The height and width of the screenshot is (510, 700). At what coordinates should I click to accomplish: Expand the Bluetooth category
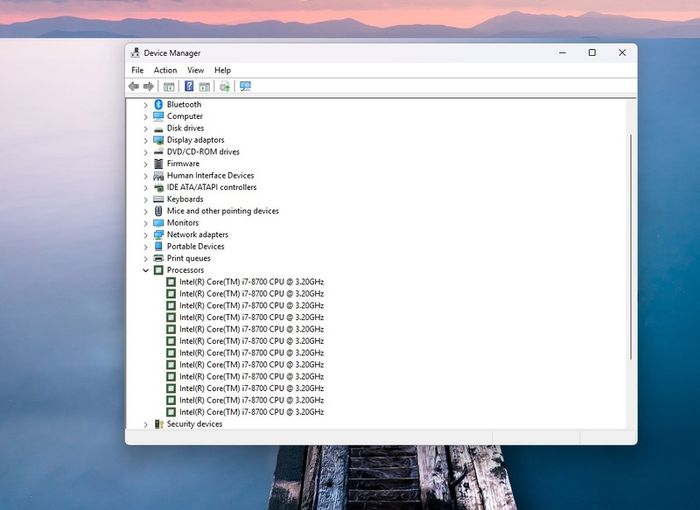tap(146, 105)
